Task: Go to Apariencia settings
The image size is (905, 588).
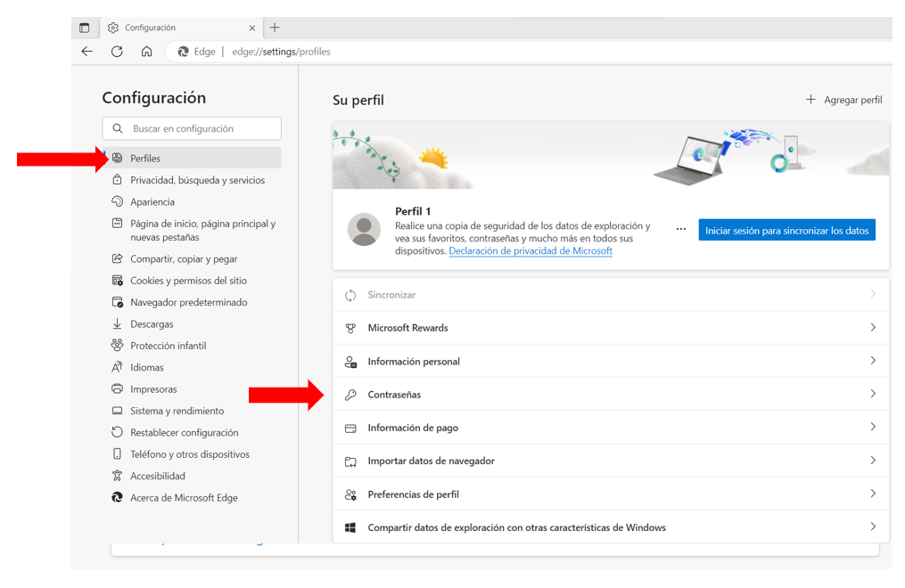Action: coord(152,201)
